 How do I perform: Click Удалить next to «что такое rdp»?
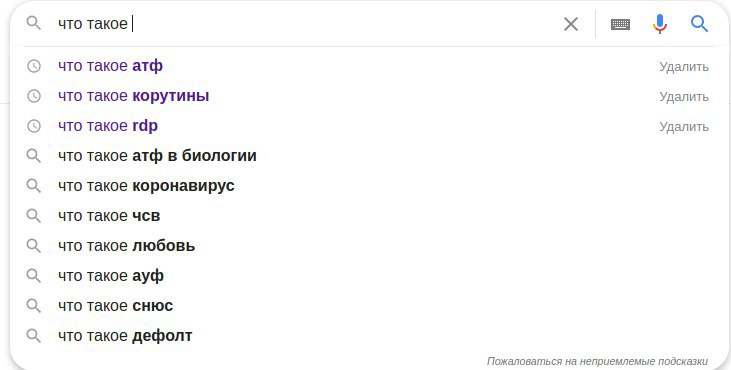(x=683, y=126)
